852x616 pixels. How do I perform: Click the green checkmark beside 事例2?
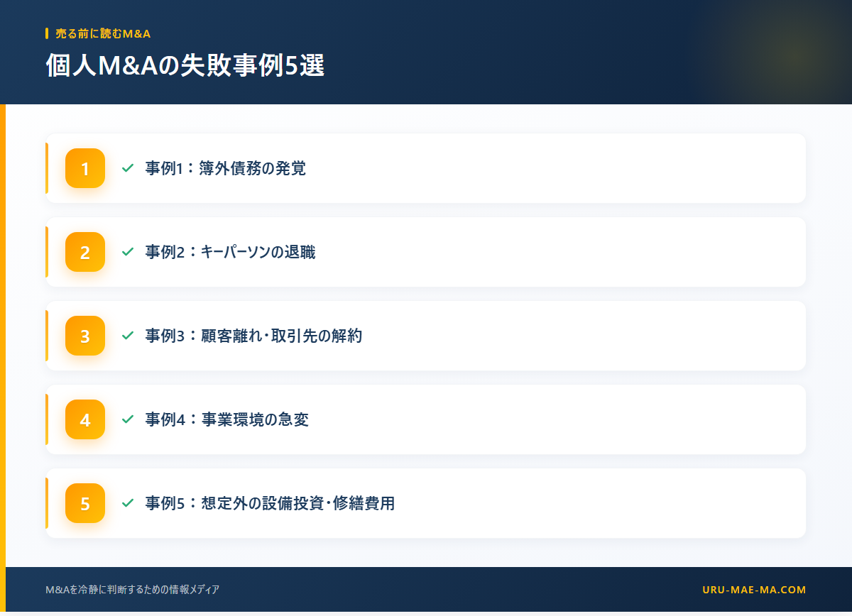128,252
